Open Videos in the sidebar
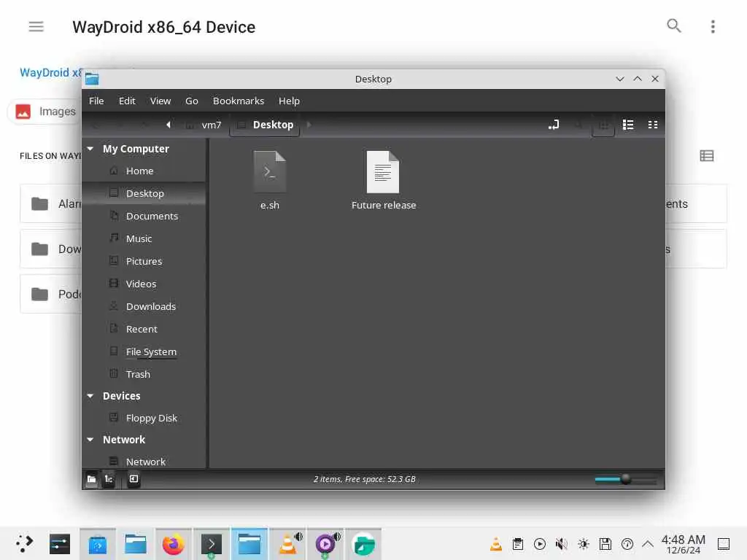747x560 pixels. click(144, 284)
